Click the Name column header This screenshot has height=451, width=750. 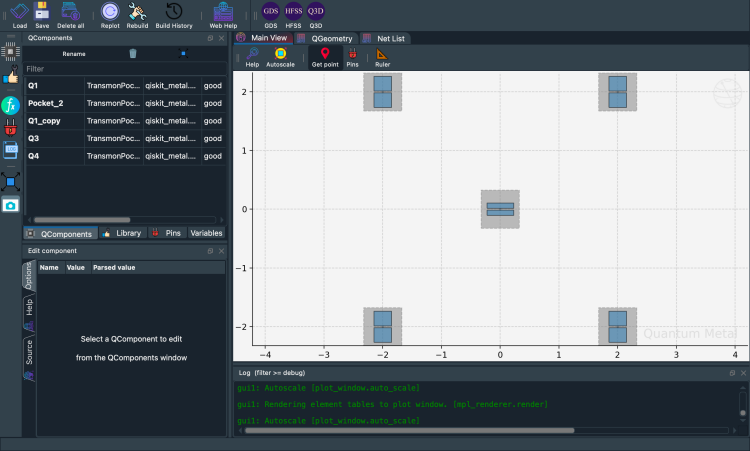(x=49, y=267)
